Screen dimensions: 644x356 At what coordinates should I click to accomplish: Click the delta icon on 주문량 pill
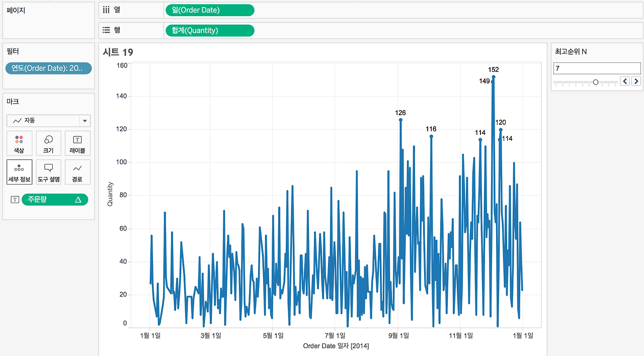(x=78, y=200)
